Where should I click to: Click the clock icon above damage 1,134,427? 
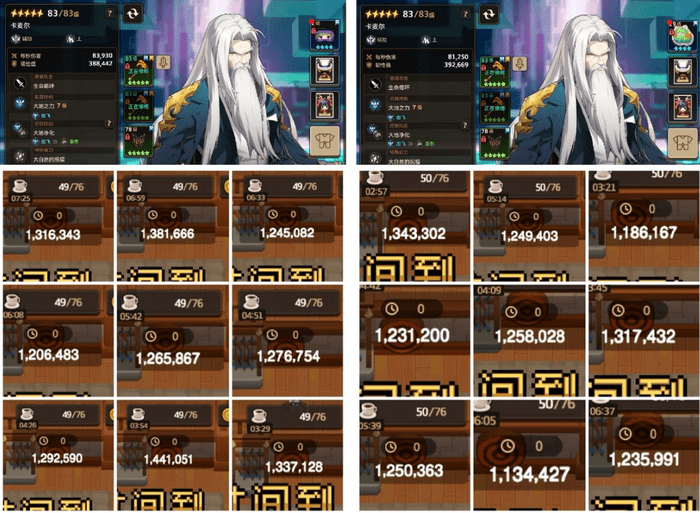click(507, 445)
